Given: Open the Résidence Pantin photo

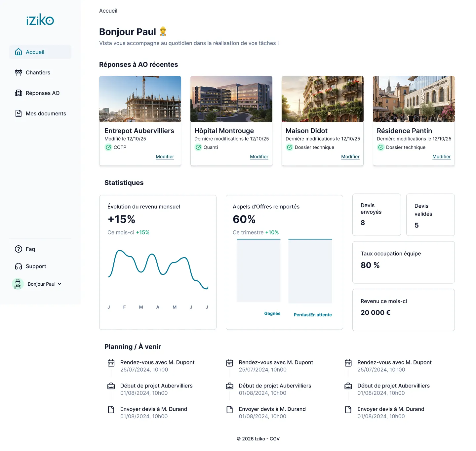Looking at the screenshot, I should click(x=414, y=99).
